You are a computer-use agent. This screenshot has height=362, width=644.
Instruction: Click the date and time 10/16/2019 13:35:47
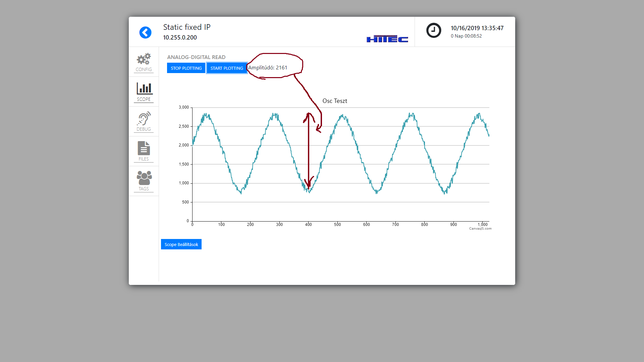click(x=477, y=28)
